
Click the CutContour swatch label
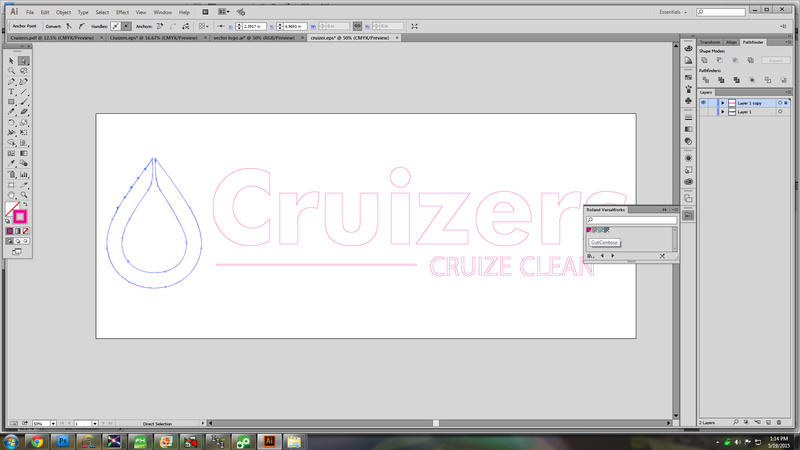coord(604,243)
